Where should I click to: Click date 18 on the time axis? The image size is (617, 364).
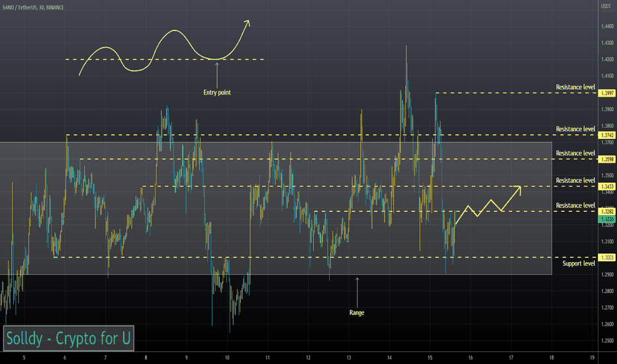pos(551,357)
